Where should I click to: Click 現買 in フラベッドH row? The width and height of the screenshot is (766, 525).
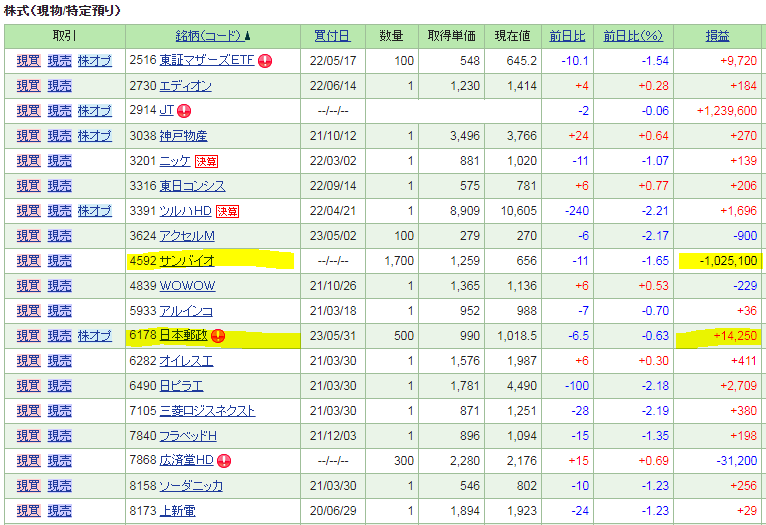pyautogui.click(x=28, y=436)
